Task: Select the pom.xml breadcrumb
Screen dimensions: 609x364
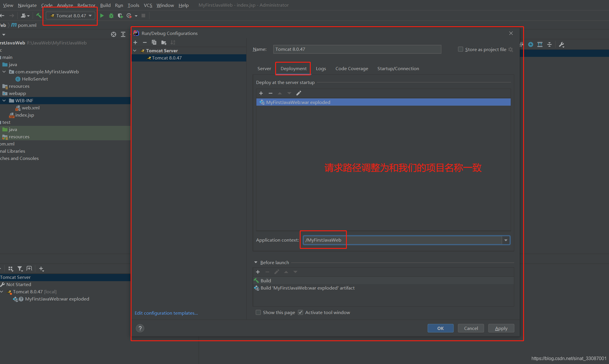Action: point(24,25)
